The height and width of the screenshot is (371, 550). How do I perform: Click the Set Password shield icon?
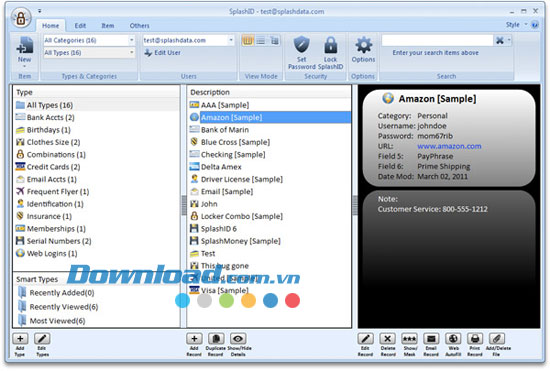coord(301,45)
